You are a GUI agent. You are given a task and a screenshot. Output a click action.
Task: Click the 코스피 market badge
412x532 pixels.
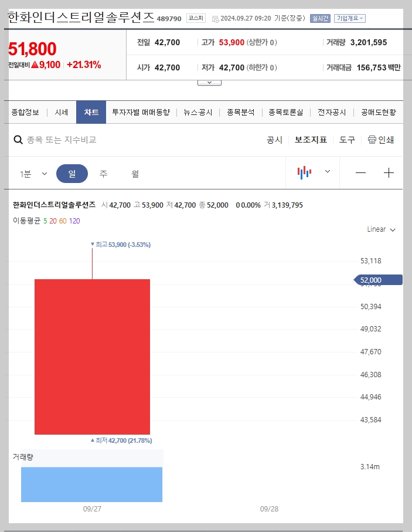(x=196, y=18)
